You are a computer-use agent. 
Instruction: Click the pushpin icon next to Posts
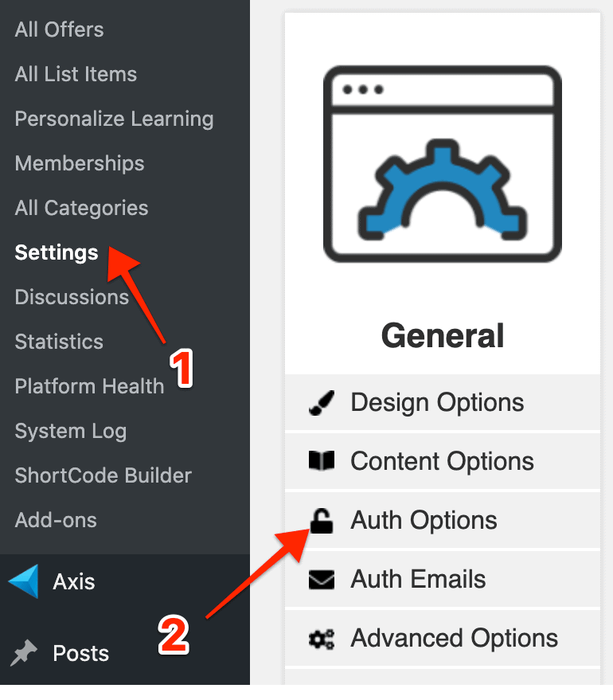pos(23,653)
